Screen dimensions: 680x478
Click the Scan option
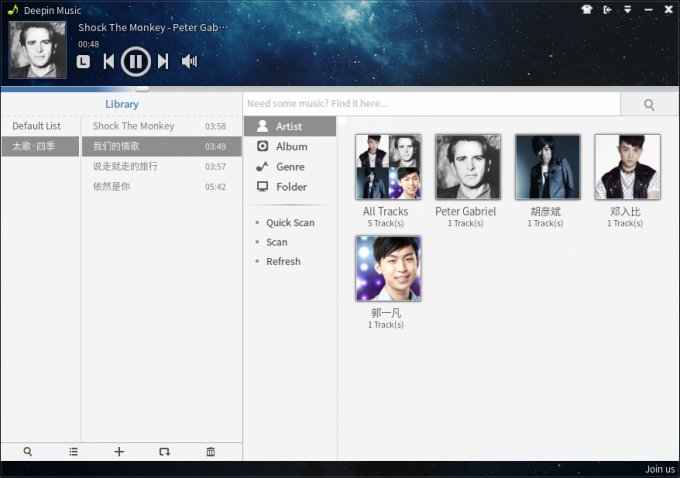(x=277, y=242)
